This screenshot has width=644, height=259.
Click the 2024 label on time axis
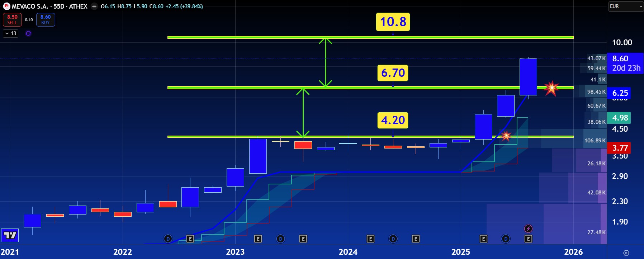[348, 252]
